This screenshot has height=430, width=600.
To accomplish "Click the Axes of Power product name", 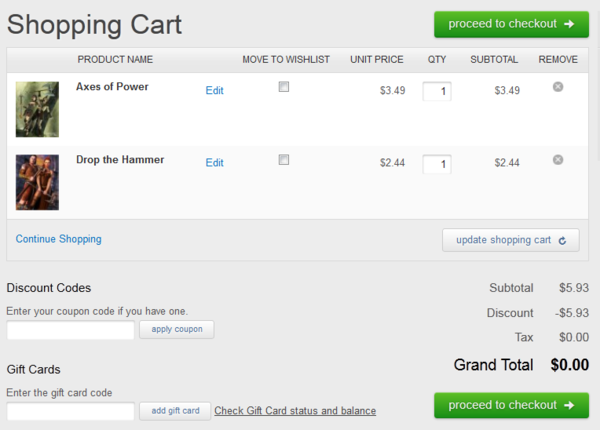I will pyautogui.click(x=112, y=87).
